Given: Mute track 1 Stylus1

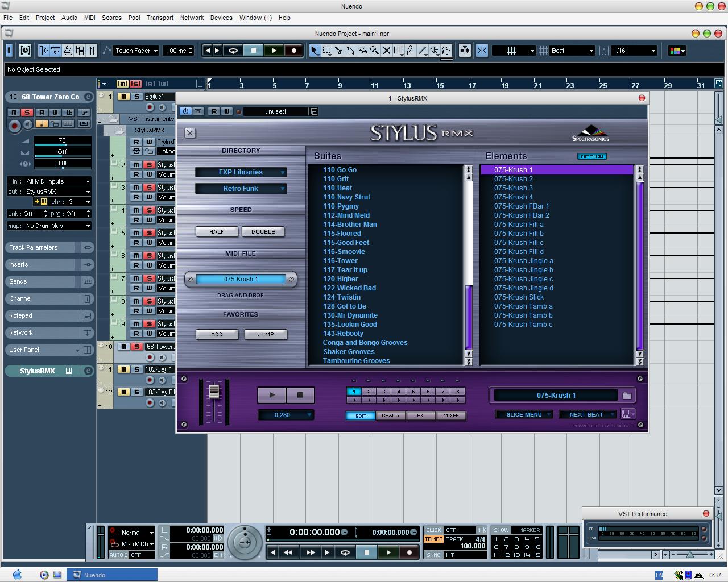Looking at the screenshot, I should (x=123, y=97).
